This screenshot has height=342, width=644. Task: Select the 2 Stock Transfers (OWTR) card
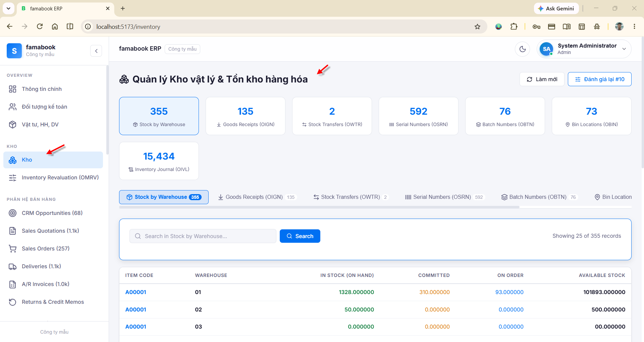[x=332, y=116]
